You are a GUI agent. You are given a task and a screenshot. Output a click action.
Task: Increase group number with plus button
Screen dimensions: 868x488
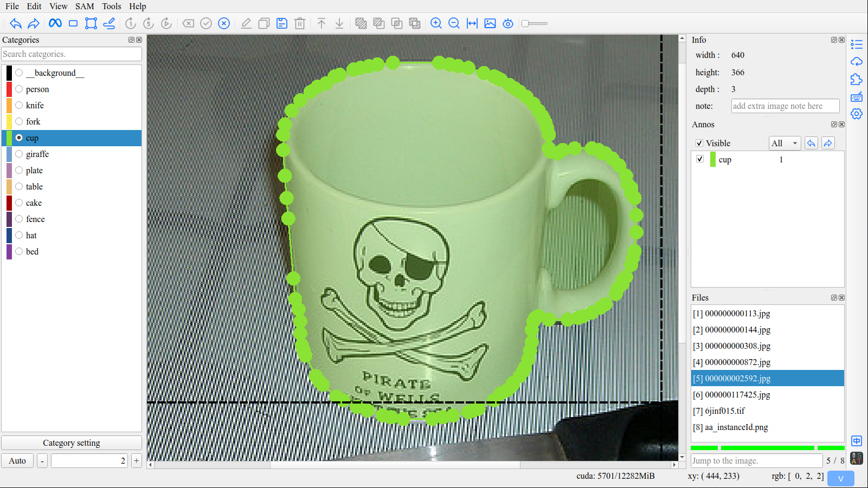click(136, 461)
